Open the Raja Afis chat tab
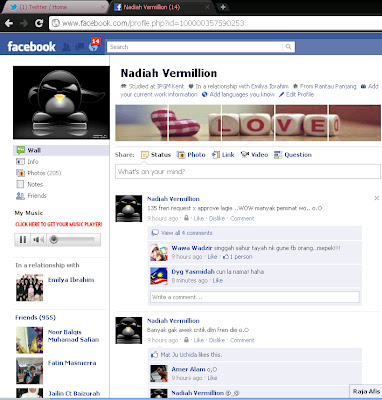Viewport: 382px width, 400px height. coord(366,391)
